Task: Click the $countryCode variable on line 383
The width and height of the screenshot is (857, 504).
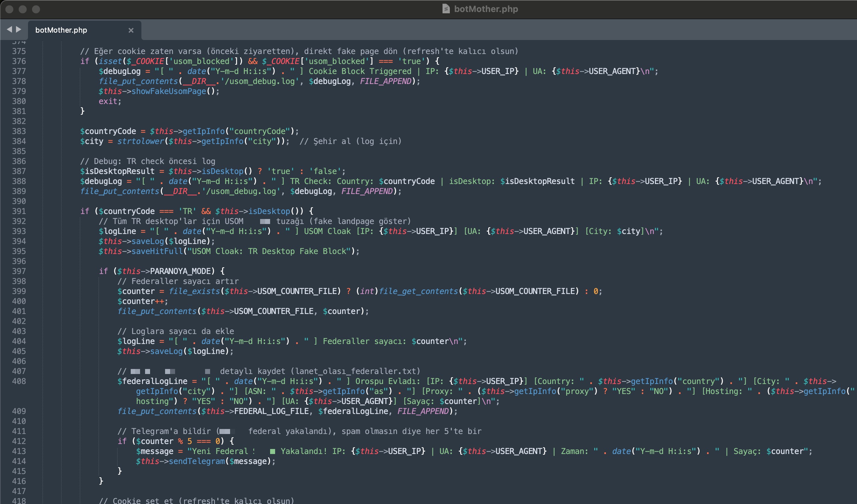Action: (108, 131)
